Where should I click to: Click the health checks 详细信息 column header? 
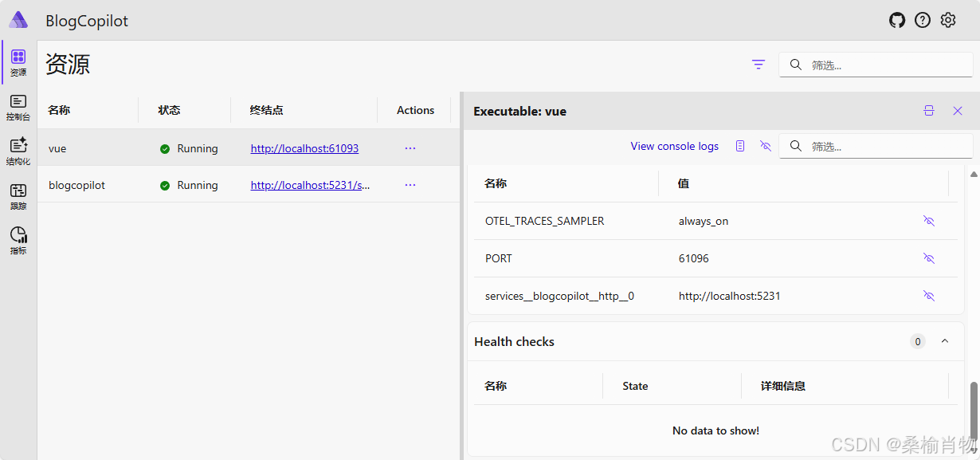[783, 386]
